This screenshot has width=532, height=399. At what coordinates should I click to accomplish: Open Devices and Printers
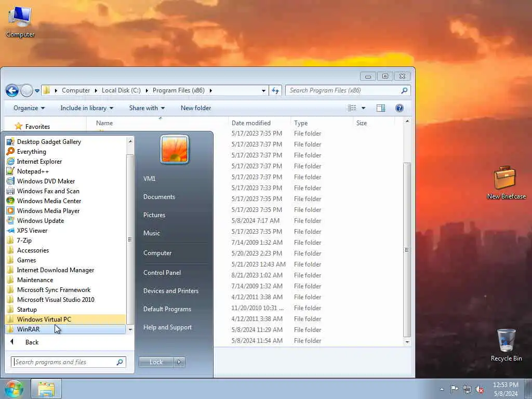pyautogui.click(x=170, y=291)
